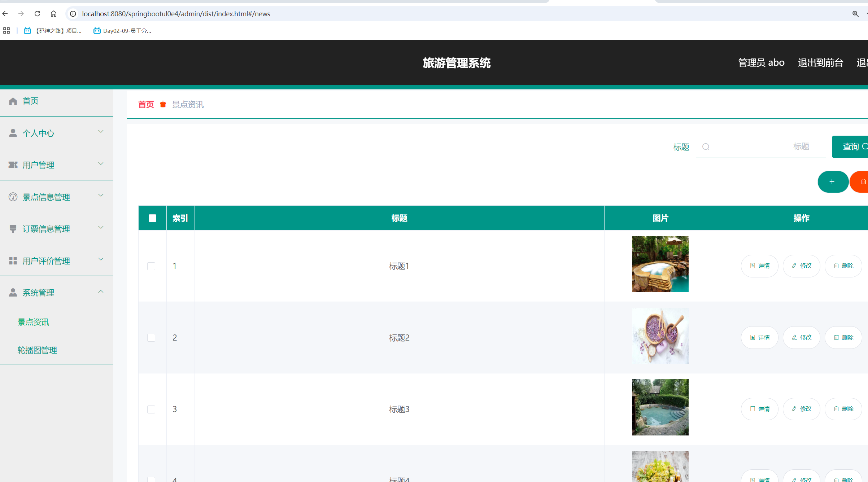Click the site info icon in address bar
The width and height of the screenshot is (868, 482).
(73, 14)
